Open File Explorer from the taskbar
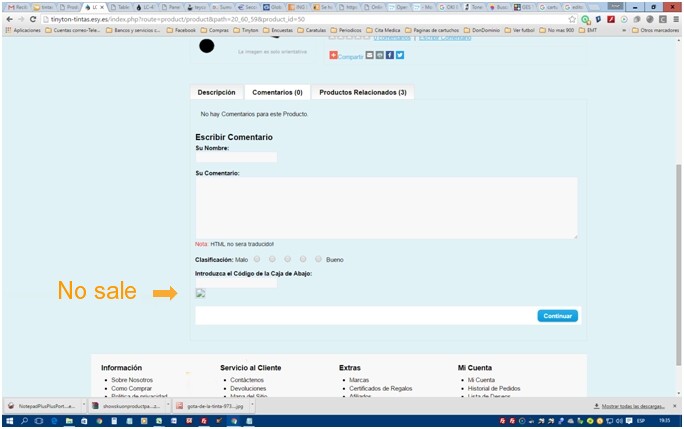The image size is (684, 429). [69, 421]
